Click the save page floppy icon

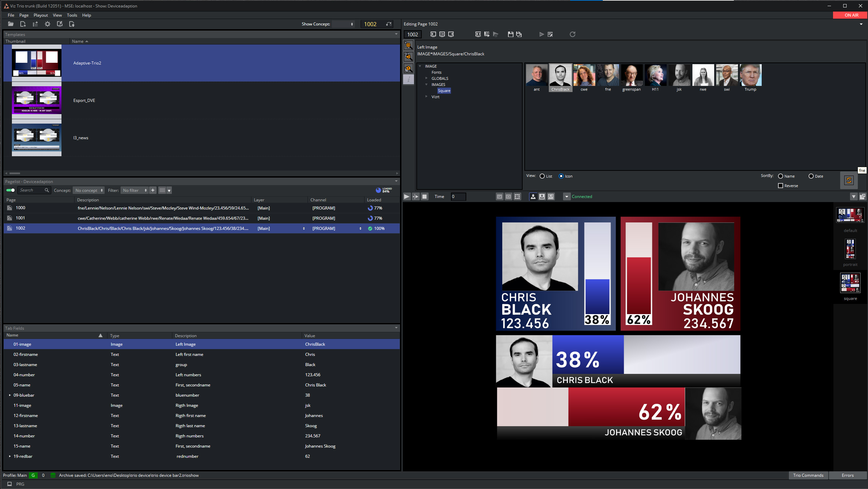click(510, 34)
